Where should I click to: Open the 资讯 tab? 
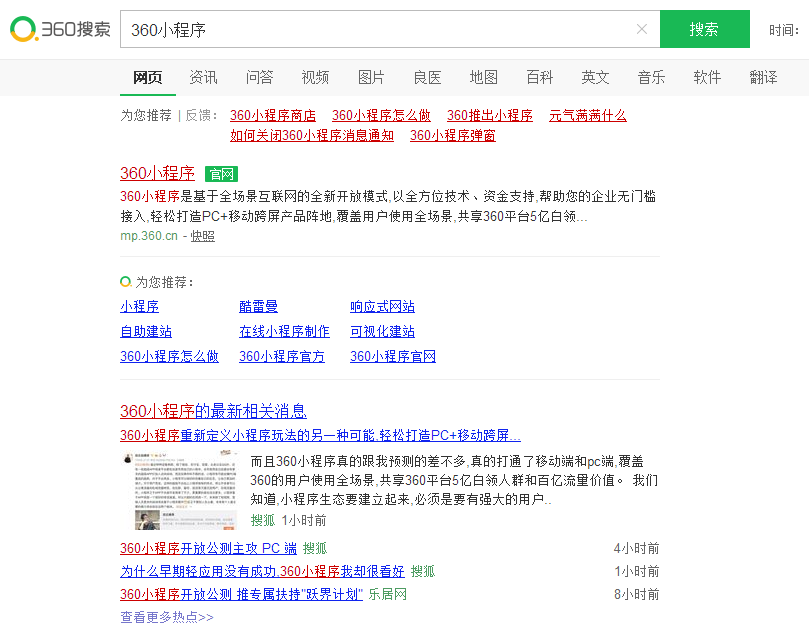point(203,77)
